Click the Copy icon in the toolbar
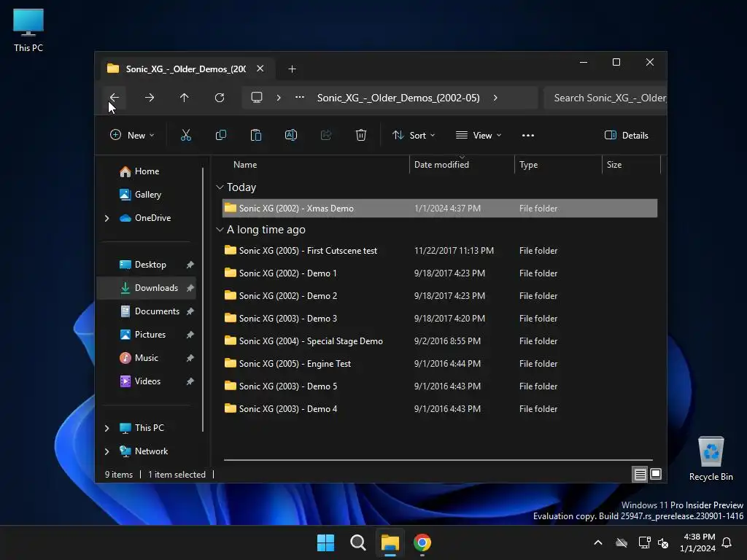This screenshot has height=560, width=747. (x=221, y=135)
